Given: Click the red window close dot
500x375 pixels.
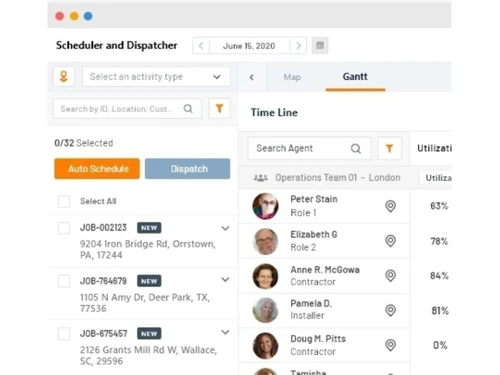Looking at the screenshot, I should 60,16.
